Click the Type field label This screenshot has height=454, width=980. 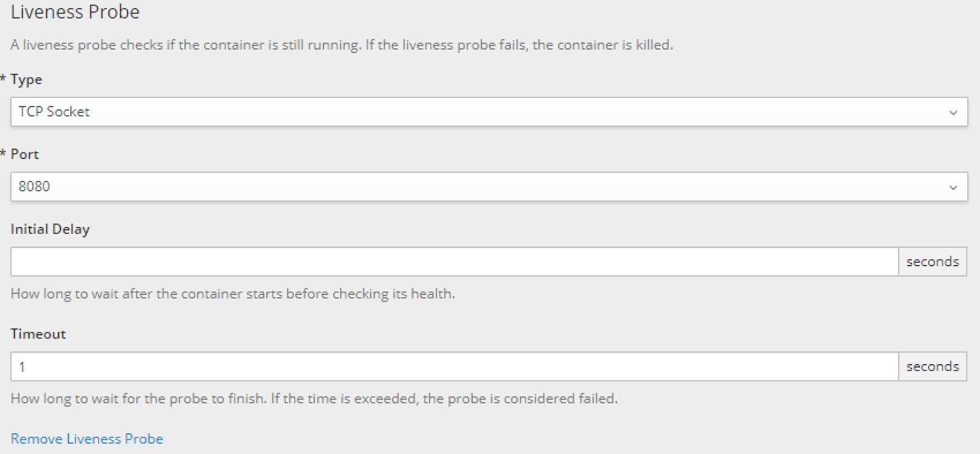click(26, 80)
